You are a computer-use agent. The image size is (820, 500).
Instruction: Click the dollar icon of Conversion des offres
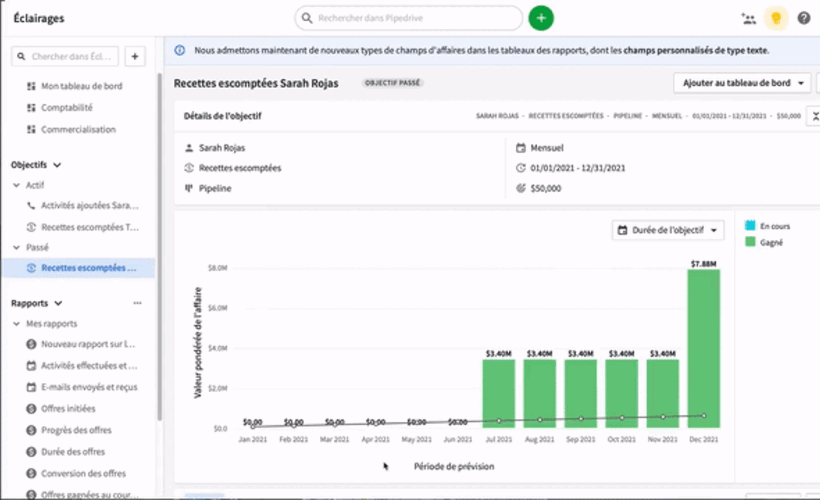pos(31,473)
